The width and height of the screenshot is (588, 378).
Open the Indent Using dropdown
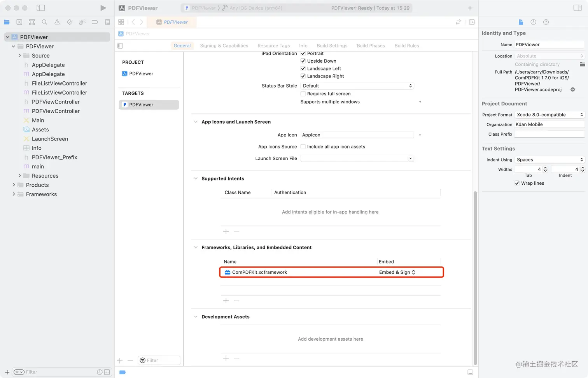(549, 160)
